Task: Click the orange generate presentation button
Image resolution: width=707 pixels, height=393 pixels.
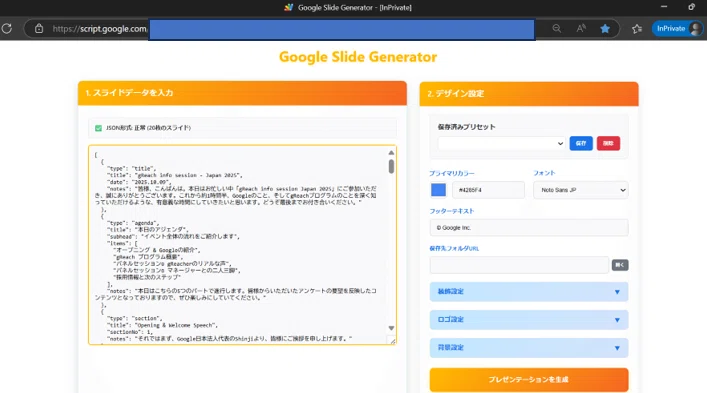Action: point(528,379)
